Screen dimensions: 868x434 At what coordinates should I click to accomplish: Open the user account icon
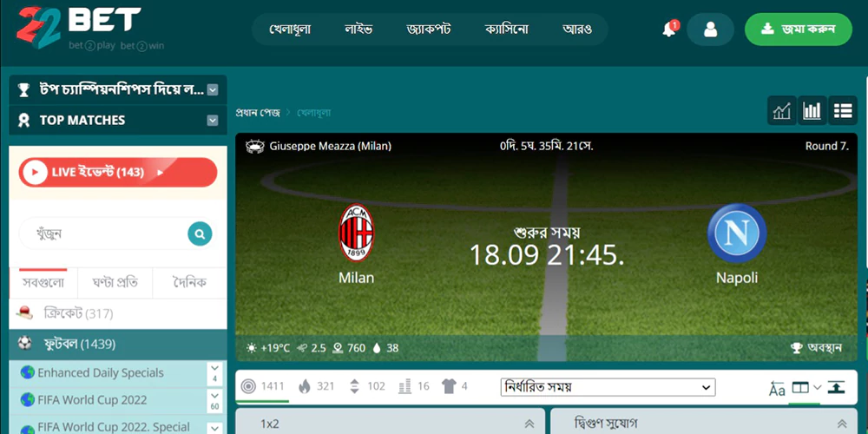point(710,30)
